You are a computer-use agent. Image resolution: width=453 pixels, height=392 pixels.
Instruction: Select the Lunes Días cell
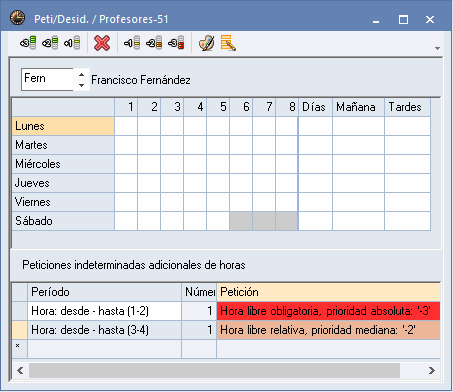(x=315, y=126)
